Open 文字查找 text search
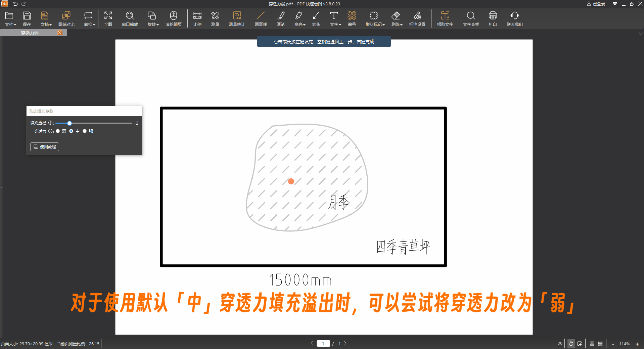 (x=471, y=19)
